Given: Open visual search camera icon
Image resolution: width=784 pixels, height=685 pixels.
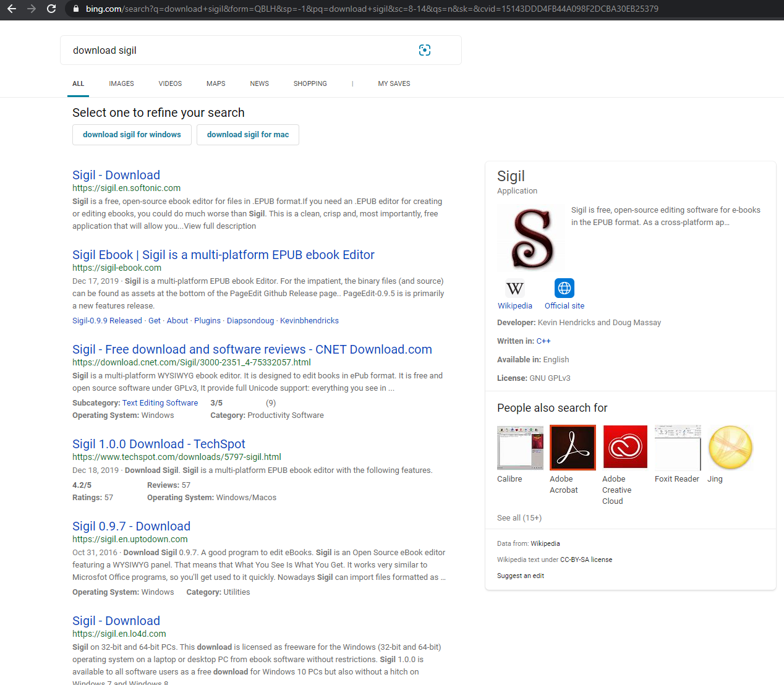Looking at the screenshot, I should click(425, 50).
